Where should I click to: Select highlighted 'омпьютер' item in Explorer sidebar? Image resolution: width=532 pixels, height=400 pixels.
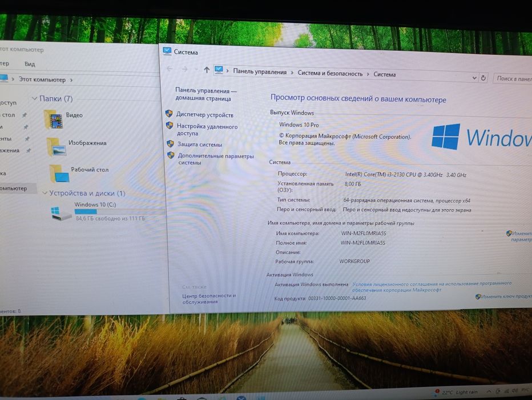click(17, 188)
